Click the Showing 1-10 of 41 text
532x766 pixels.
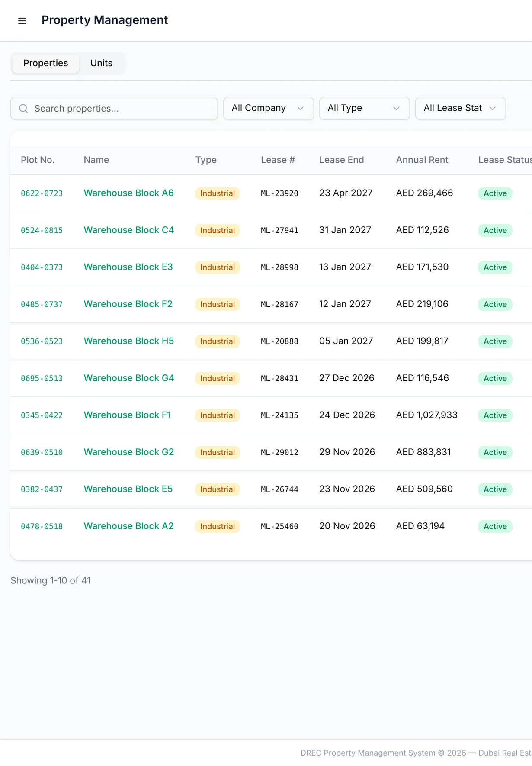51,580
